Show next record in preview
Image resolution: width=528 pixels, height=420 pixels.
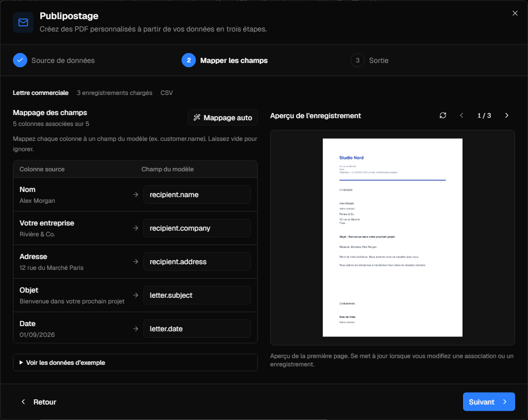506,115
